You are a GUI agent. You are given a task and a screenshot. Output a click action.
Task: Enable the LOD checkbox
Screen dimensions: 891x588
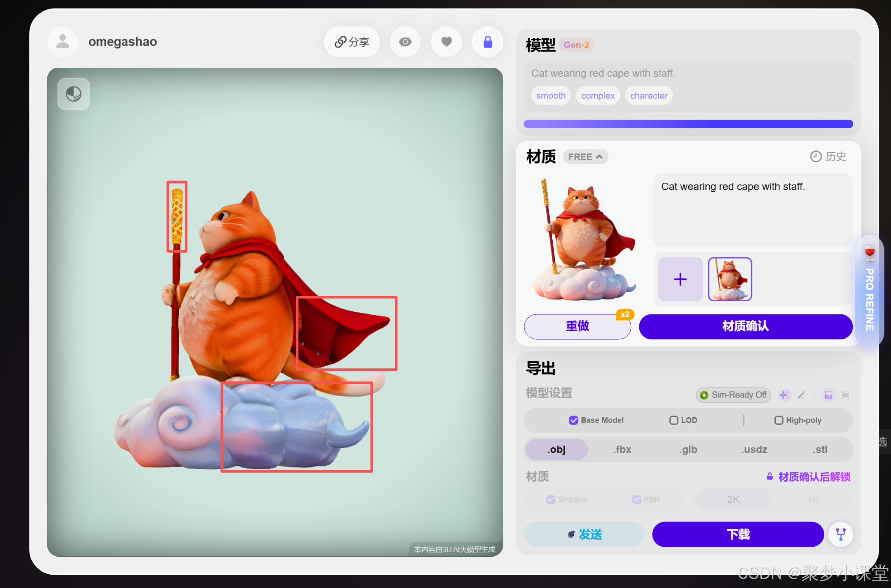(674, 420)
